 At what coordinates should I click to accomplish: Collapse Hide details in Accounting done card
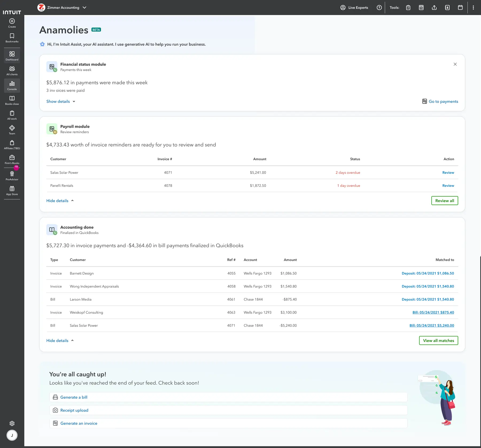click(60, 340)
